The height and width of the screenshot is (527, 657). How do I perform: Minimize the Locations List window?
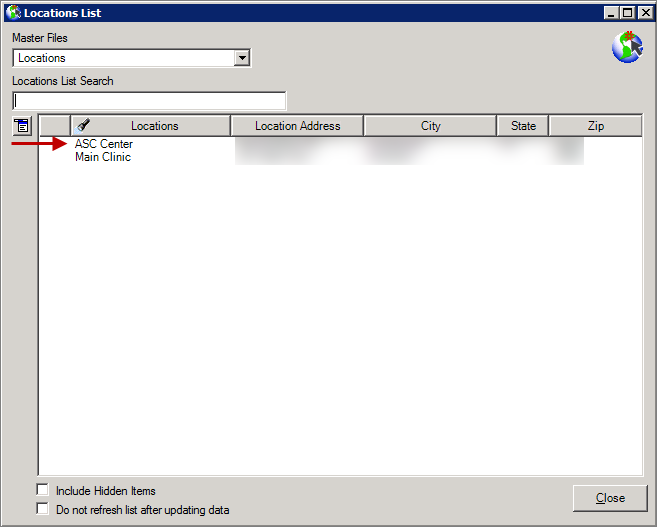(611, 13)
